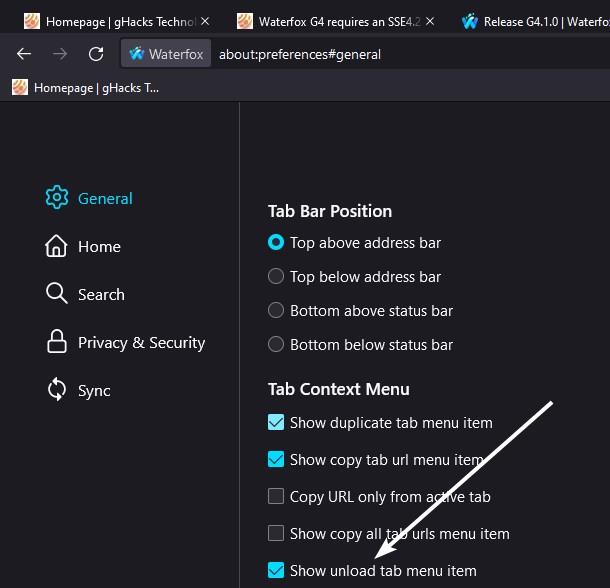Open Search preferences category
The width and height of the screenshot is (610, 588).
tap(85, 294)
